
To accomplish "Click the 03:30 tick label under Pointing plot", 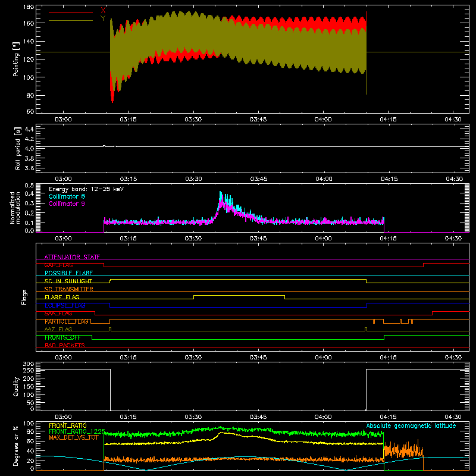I will (x=193, y=120).
